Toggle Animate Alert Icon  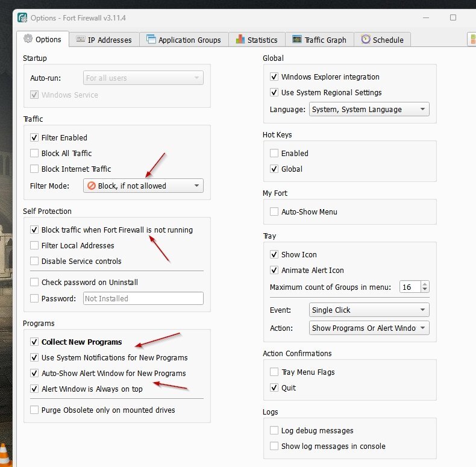coord(274,270)
